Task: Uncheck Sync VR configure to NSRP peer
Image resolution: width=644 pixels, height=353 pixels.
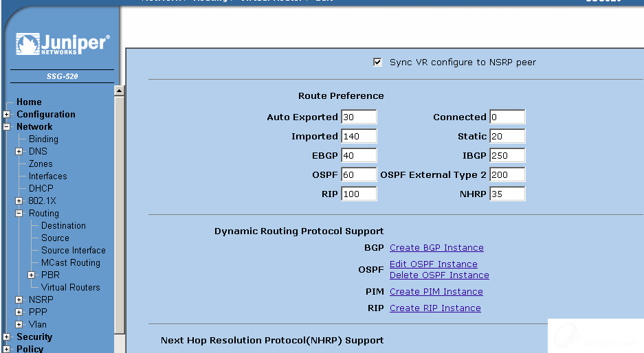Action: (x=377, y=62)
